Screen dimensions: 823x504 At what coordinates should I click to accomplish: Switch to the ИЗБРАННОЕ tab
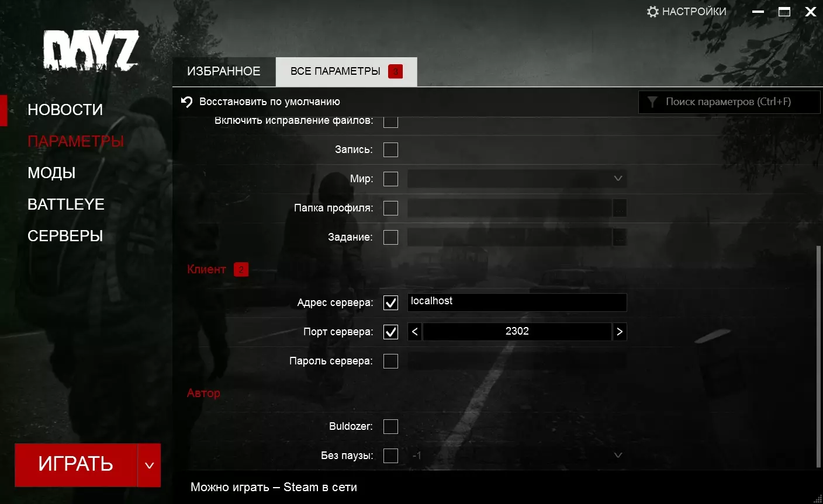[x=224, y=72]
